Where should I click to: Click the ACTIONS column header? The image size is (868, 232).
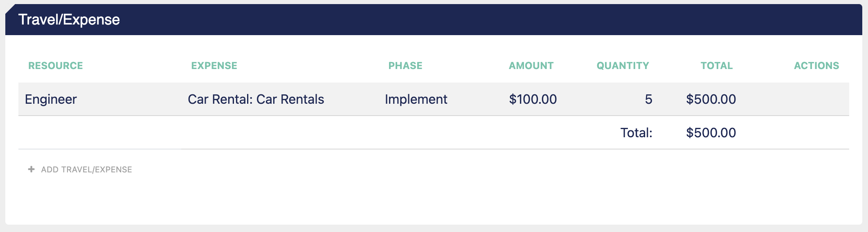pos(816,66)
